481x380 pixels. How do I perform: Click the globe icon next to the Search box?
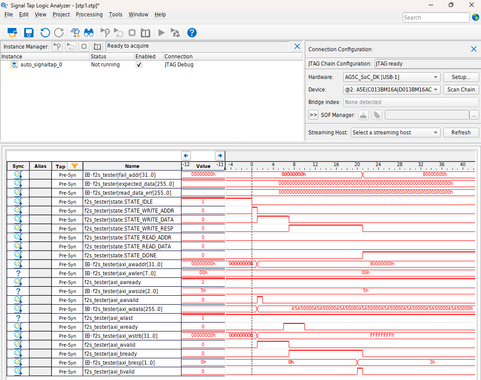coord(476,17)
